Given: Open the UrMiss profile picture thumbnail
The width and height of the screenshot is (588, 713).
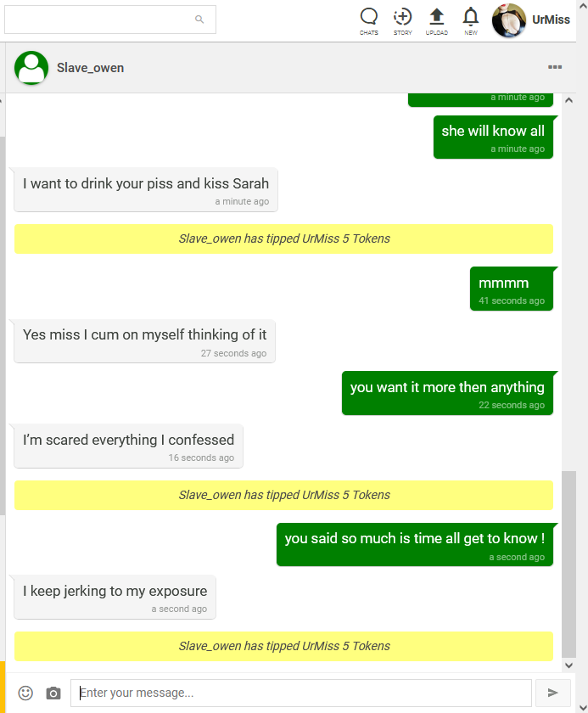Looking at the screenshot, I should pyautogui.click(x=509, y=20).
